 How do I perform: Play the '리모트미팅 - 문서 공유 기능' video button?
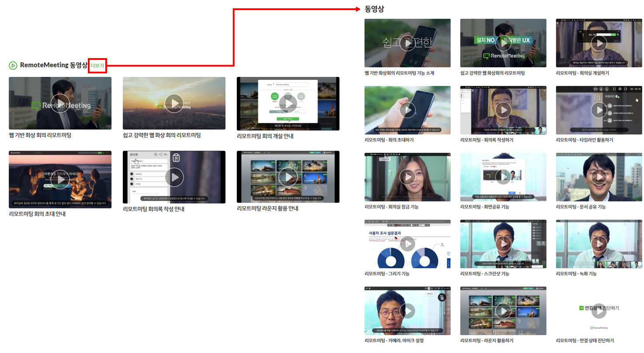tap(599, 176)
